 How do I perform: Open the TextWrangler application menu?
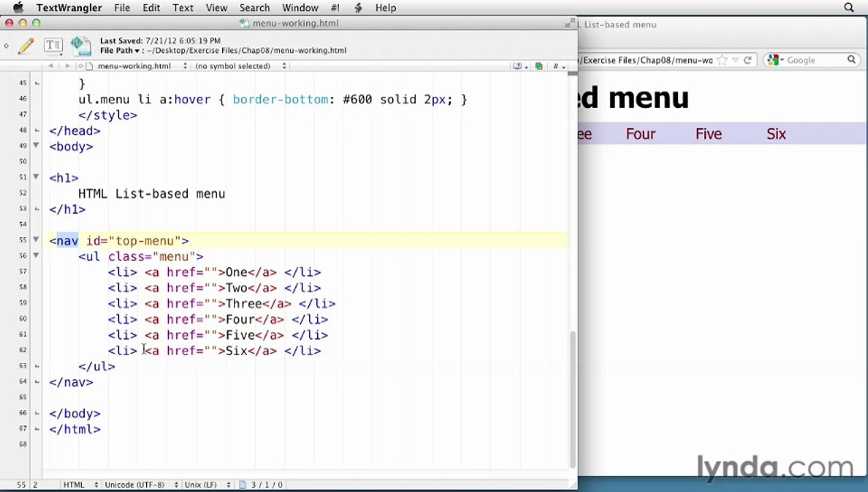[69, 8]
